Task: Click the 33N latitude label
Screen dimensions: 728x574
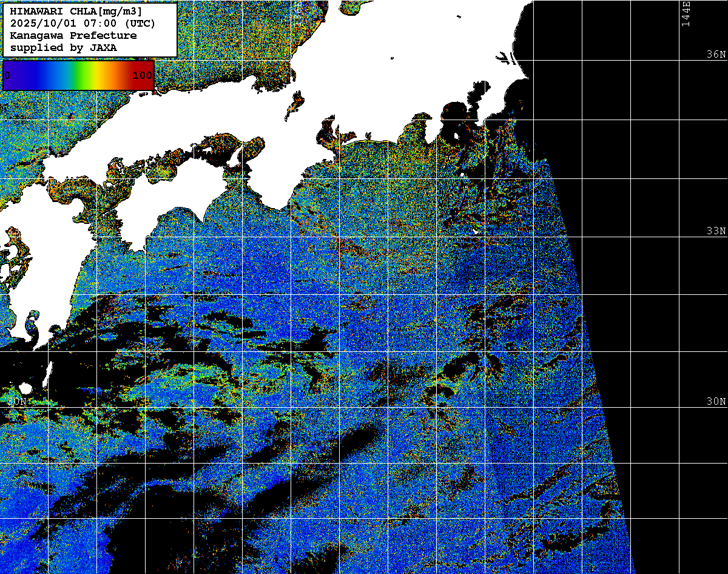Action: click(716, 231)
